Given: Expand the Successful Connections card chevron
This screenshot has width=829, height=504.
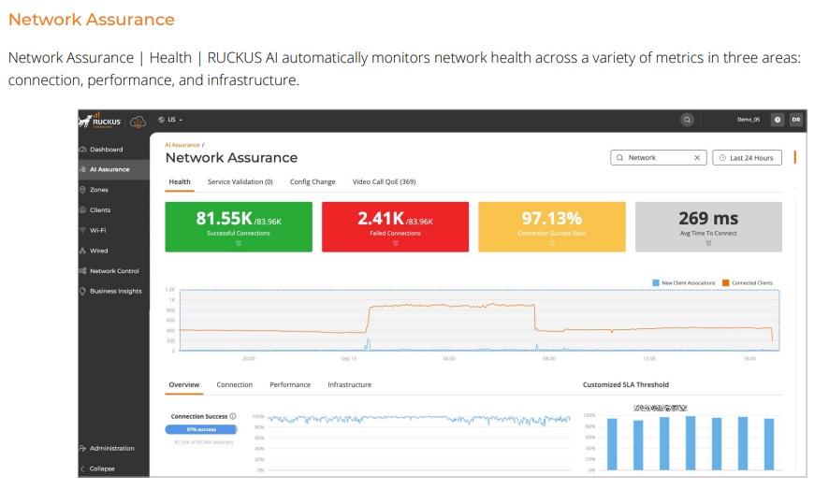Looking at the screenshot, I should (x=239, y=243).
